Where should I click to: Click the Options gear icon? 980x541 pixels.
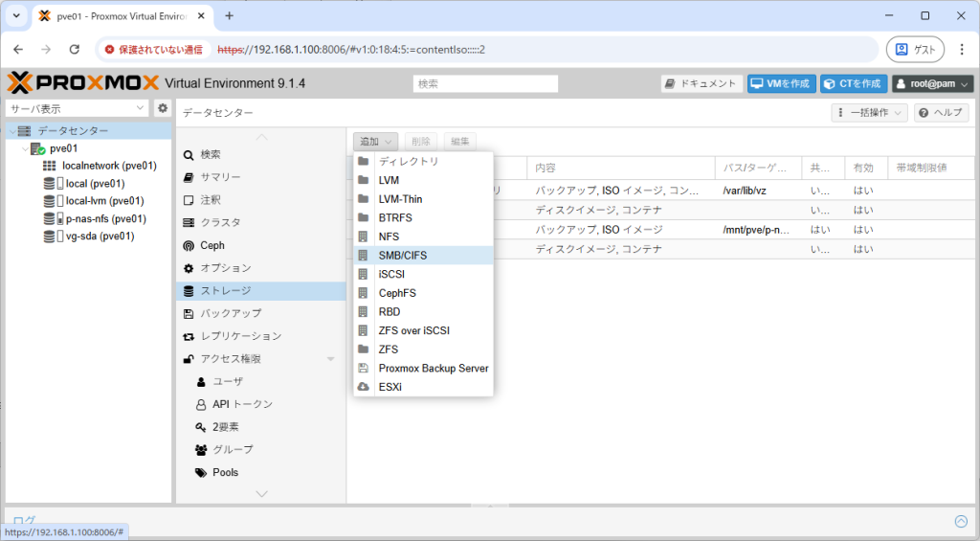pos(189,268)
